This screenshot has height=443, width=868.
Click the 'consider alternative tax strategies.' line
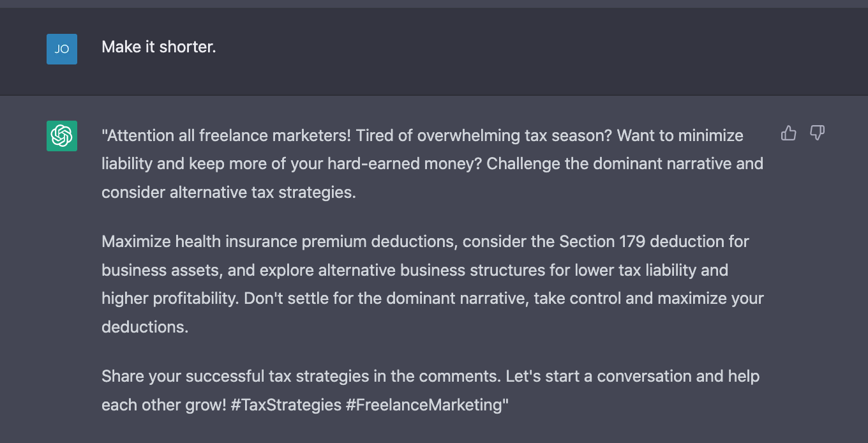(x=228, y=192)
